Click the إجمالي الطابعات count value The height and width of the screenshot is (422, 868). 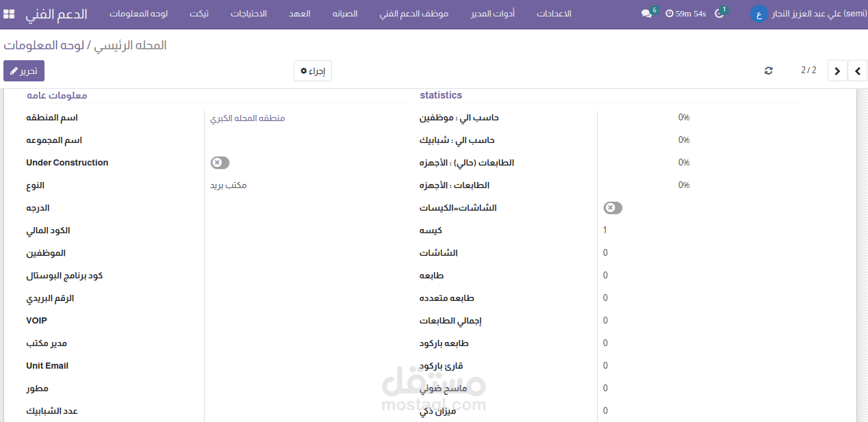tap(605, 321)
